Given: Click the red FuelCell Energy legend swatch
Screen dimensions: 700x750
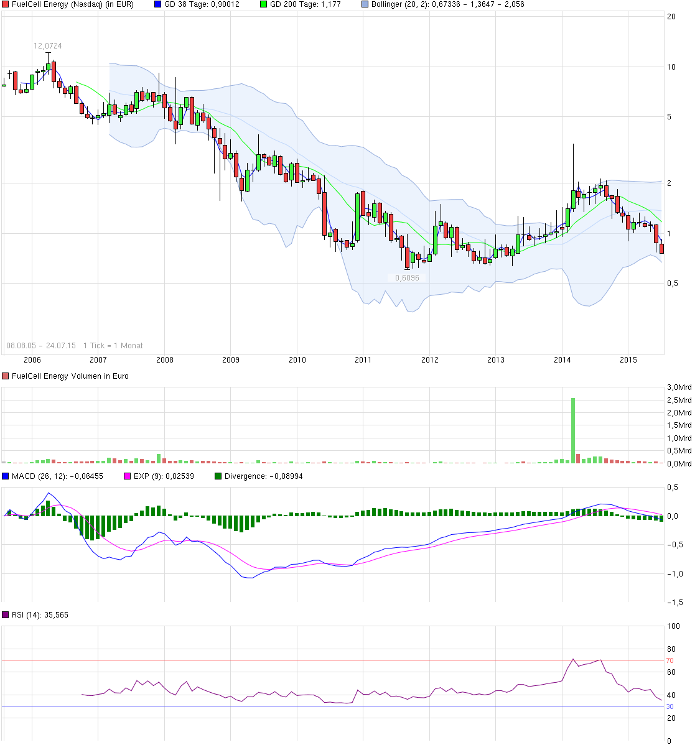Looking at the screenshot, I should point(6,4).
